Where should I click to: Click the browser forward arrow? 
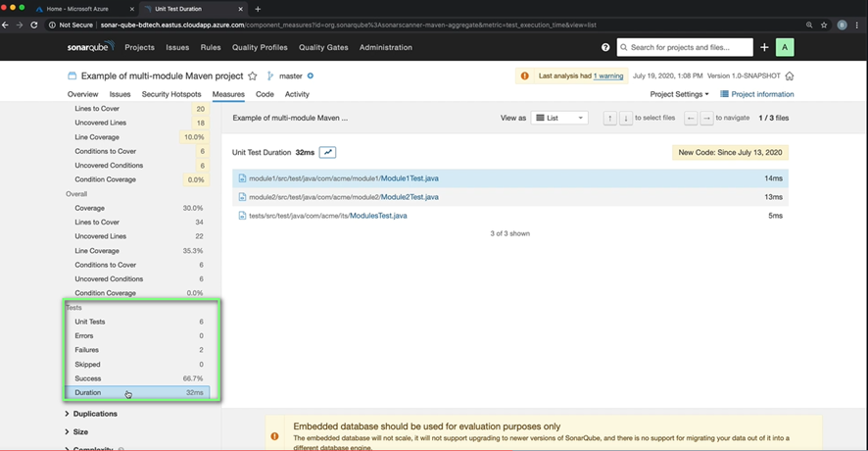tap(20, 25)
